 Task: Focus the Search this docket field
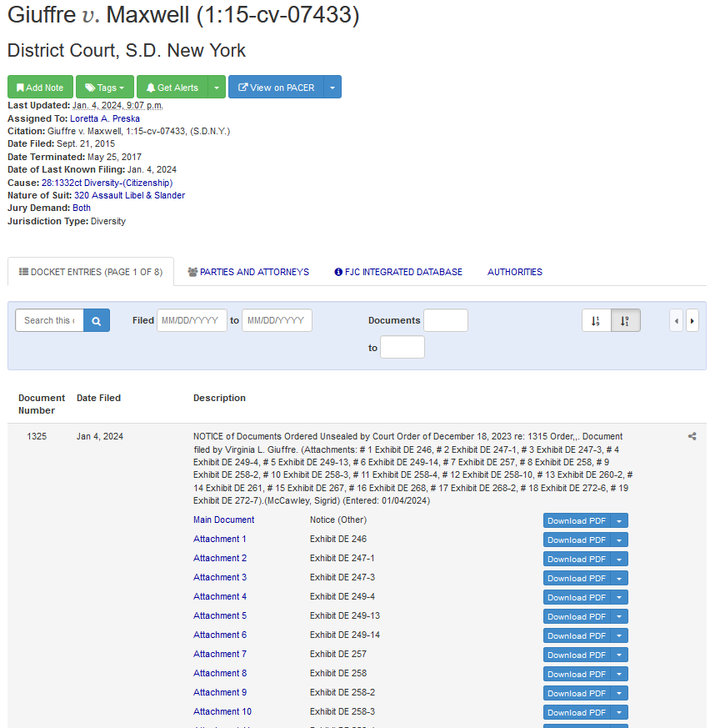click(x=49, y=320)
